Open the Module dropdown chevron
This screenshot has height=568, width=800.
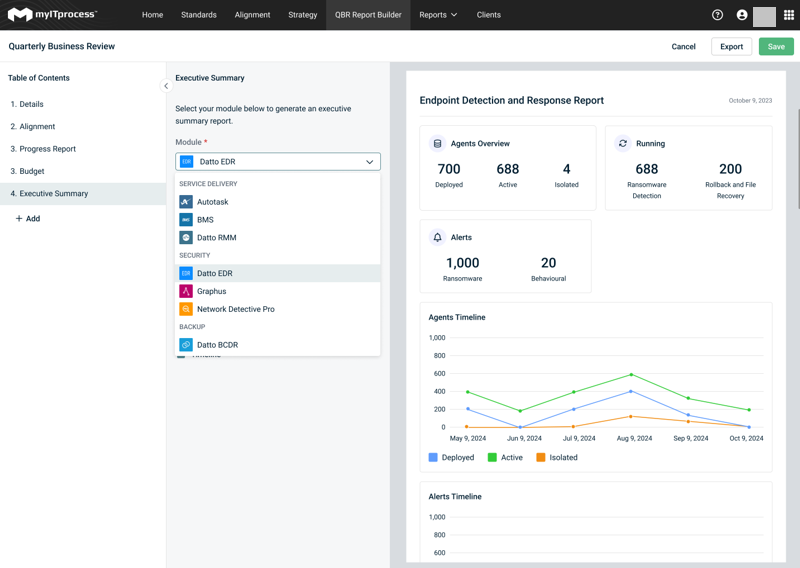(x=369, y=162)
